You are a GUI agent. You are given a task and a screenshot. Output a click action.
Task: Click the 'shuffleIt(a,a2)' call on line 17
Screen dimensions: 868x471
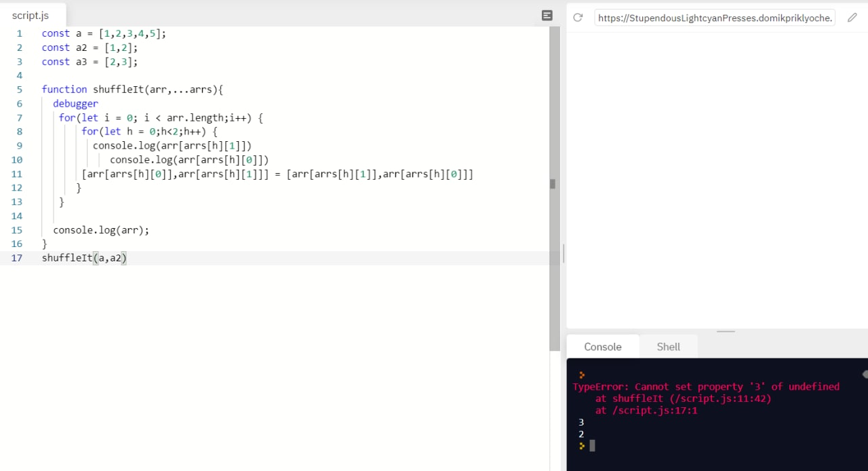pyautogui.click(x=84, y=258)
